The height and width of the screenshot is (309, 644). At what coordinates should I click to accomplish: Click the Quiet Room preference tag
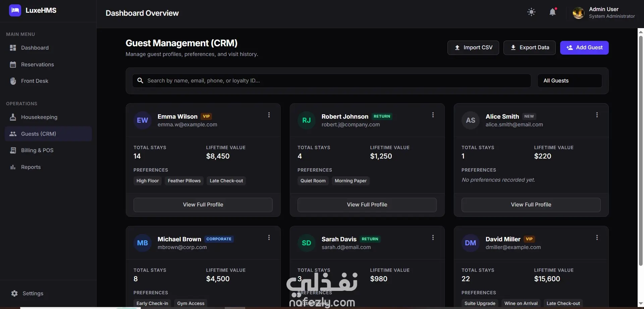313,181
